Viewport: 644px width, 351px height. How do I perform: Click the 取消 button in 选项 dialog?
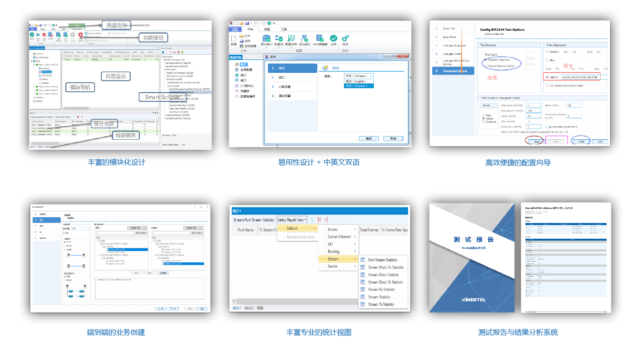(393, 138)
